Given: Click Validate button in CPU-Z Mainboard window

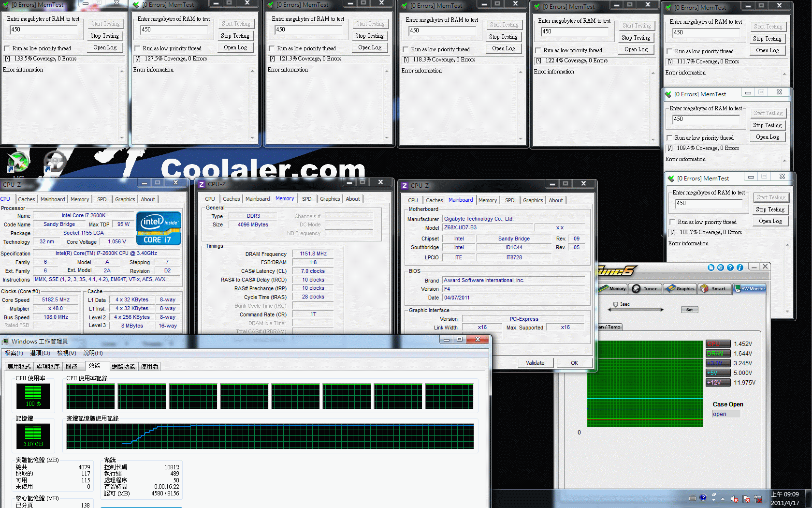Looking at the screenshot, I should (535, 363).
